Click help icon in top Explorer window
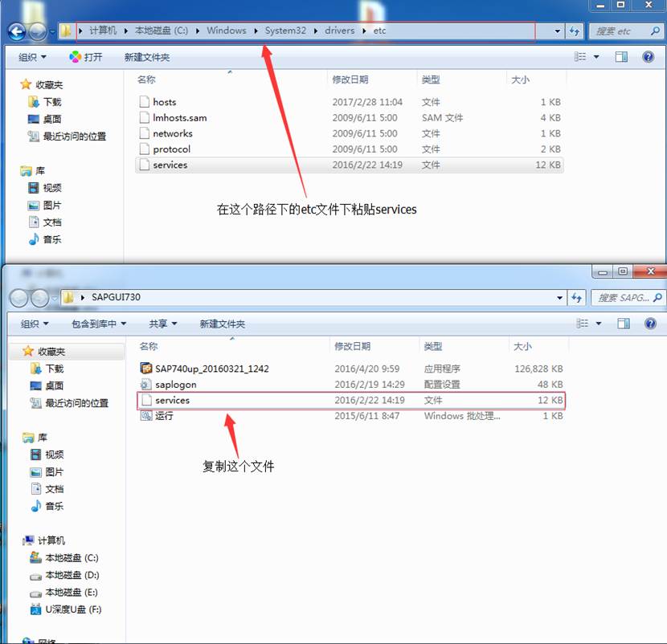The image size is (667, 644). pyautogui.click(x=648, y=57)
